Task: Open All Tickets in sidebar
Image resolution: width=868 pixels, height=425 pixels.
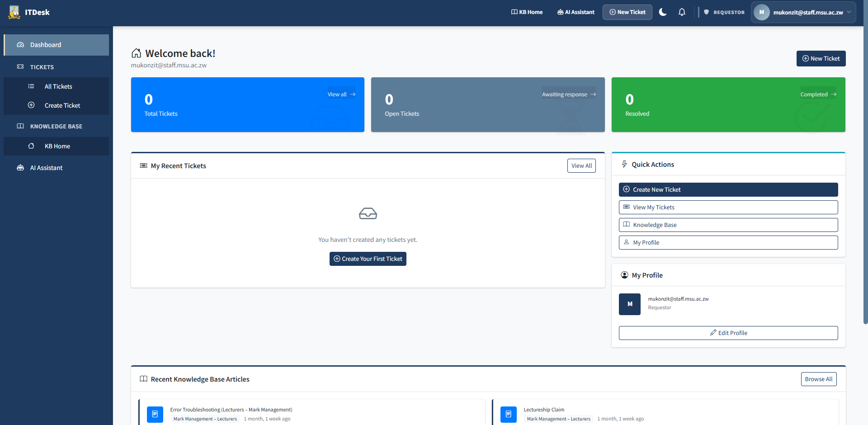Action: (x=56, y=86)
